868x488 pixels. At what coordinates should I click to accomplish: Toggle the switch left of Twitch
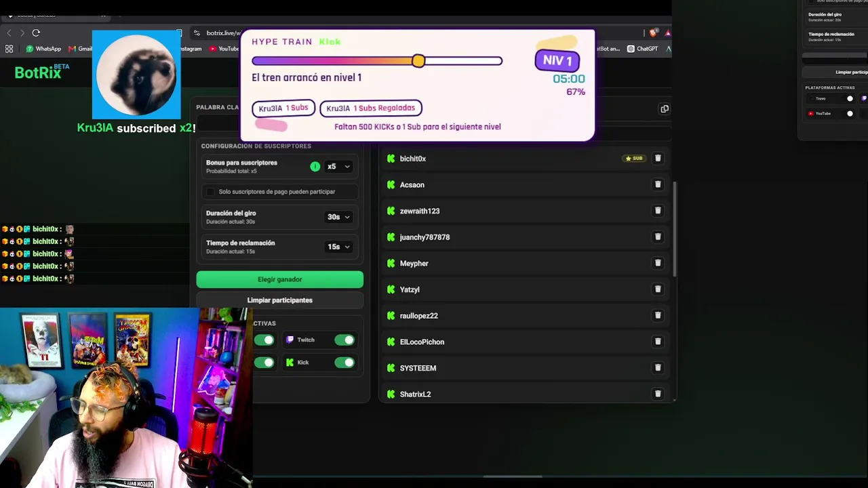pyautogui.click(x=264, y=340)
